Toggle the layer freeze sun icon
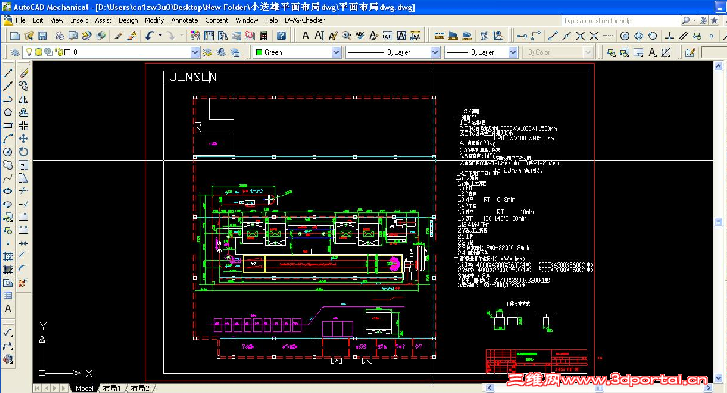This screenshot has width=727, height=393. 38,52
